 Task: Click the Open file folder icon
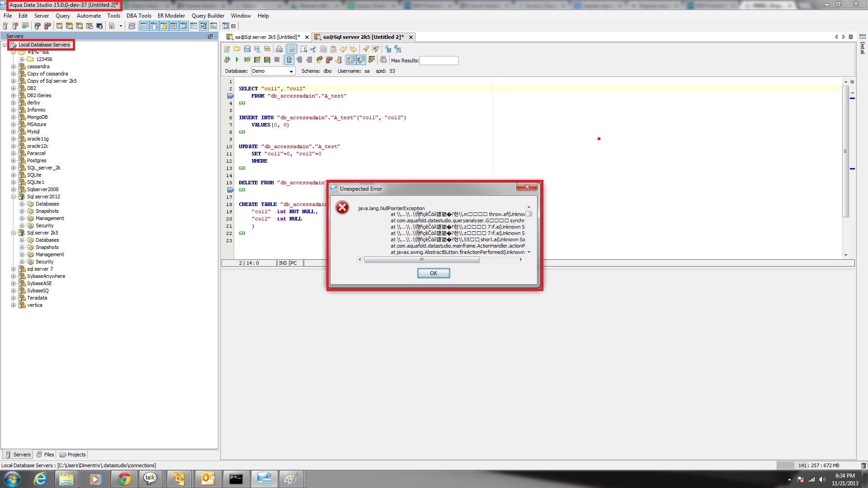pyautogui.click(x=237, y=49)
